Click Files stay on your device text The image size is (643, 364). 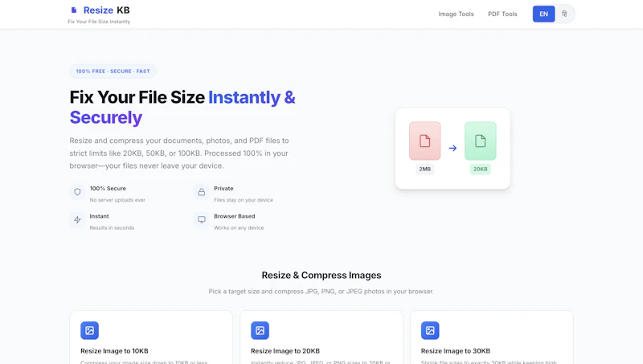[244, 200]
